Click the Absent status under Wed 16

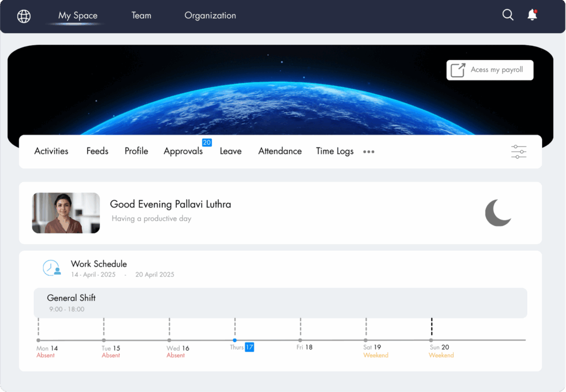click(176, 355)
